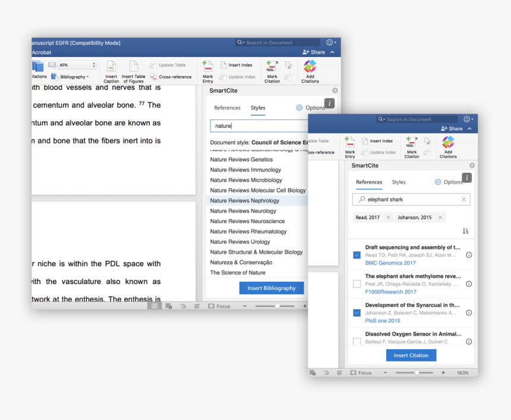This screenshot has width=511, height=420.
Task: Switch to References tab in back SmartCite
Action: (227, 108)
